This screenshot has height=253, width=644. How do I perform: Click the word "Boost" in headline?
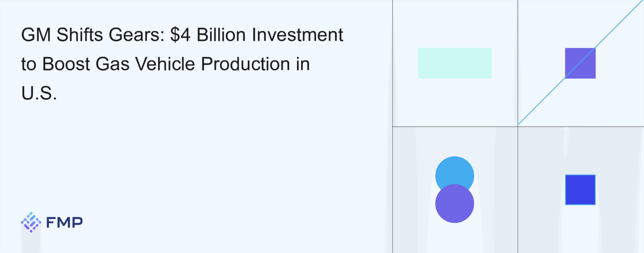click(66, 64)
